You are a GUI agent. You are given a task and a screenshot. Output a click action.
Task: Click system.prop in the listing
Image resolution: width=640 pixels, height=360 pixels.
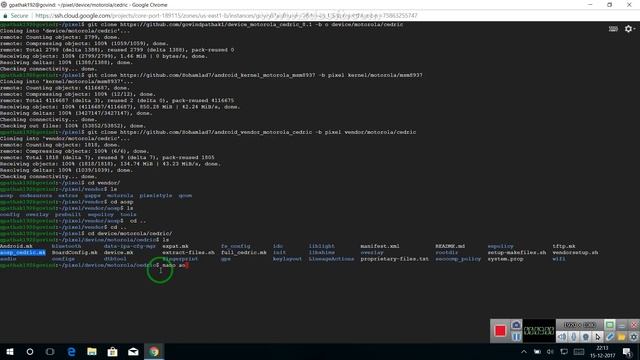(505, 259)
